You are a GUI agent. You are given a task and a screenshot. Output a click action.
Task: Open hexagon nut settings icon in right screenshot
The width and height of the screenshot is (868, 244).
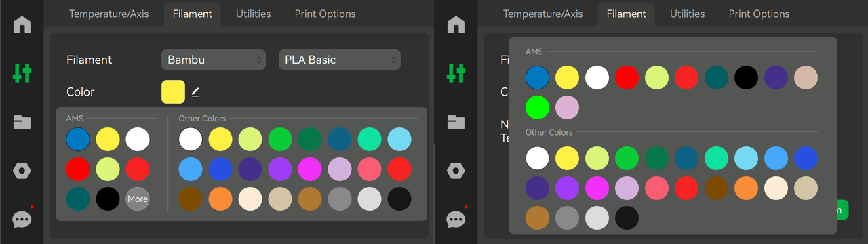click(456, 171)
